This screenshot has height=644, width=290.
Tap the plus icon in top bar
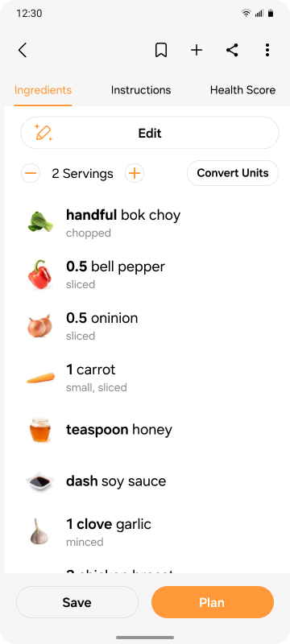point(197,51)
